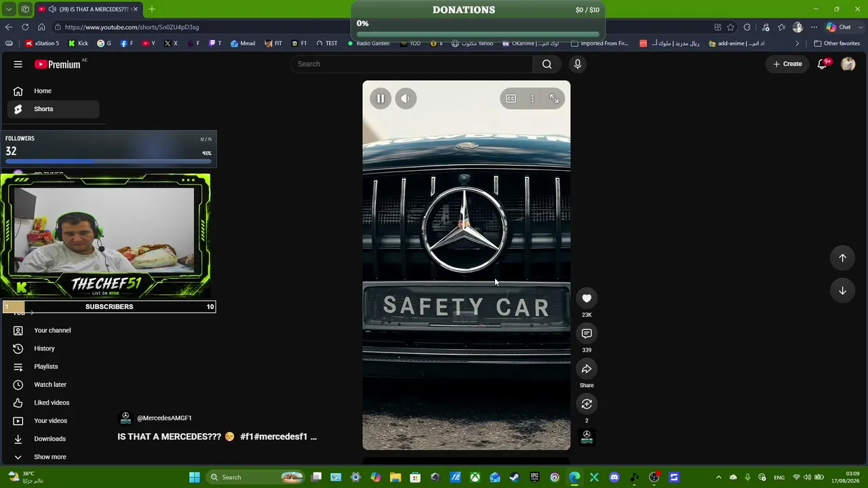Open the Remix option for this Short
Image resolution: width=868 pixels, height=488 pixels.
click(587, 404)
